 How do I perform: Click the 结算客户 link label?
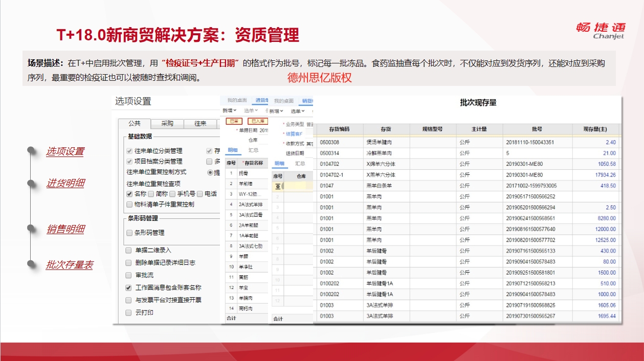click(x=294, y=133)
